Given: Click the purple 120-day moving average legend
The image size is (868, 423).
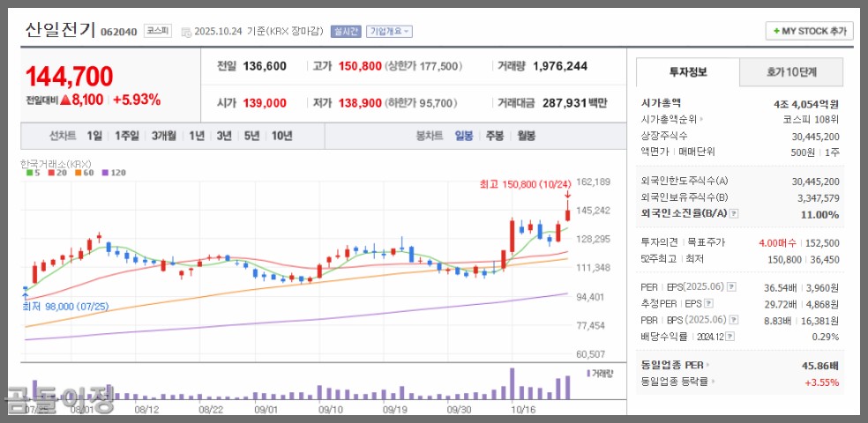Looking at the screenshot, I should (114, 173).
